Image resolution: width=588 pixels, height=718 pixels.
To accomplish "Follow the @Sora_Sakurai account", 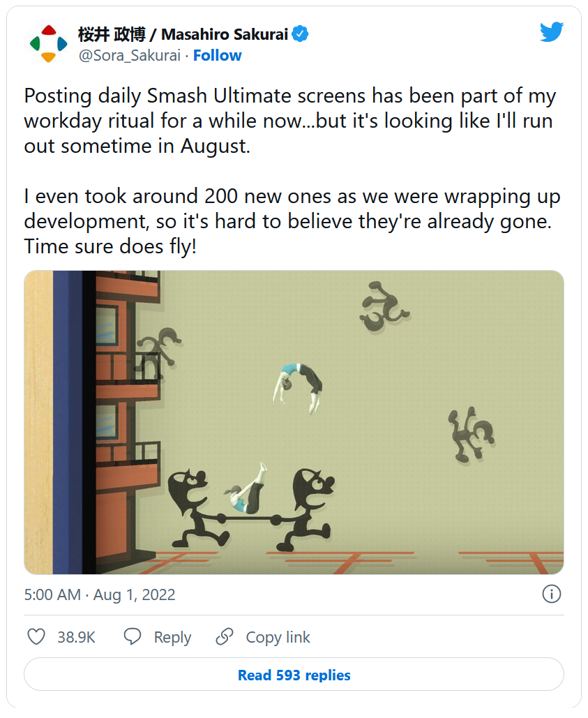I will pos(217,56).
